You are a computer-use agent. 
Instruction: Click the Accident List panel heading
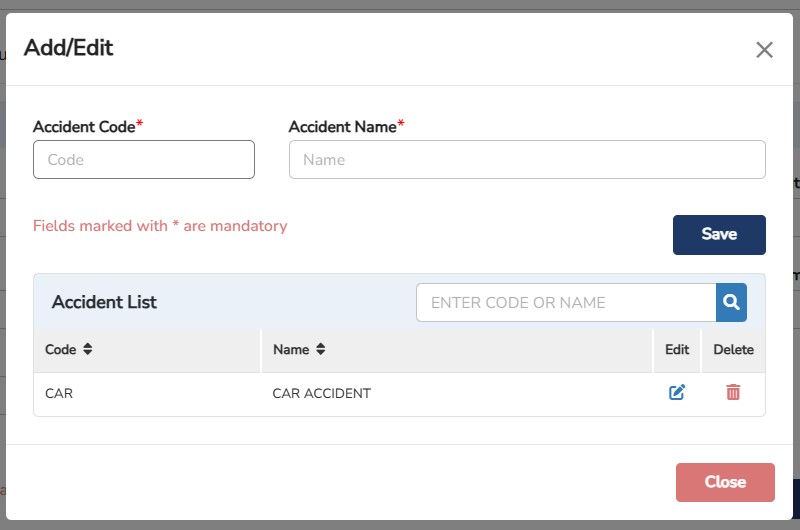click(104, 302)
